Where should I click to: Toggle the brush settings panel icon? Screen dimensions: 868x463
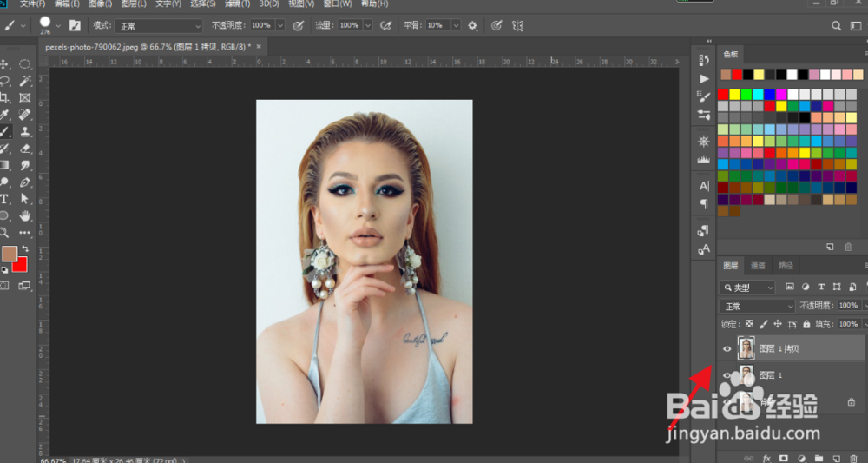point(75,25)
